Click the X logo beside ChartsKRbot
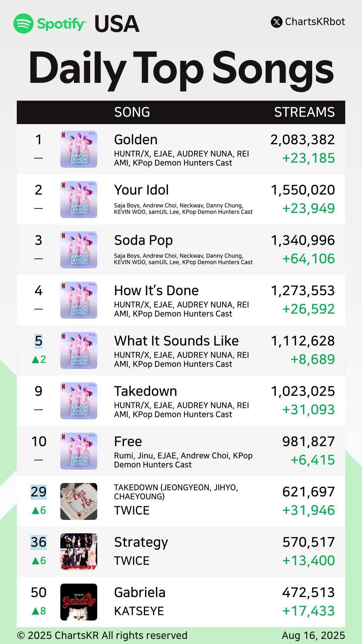Image resolution: width=362 pixels, height=644 pixels. point(277,22)
